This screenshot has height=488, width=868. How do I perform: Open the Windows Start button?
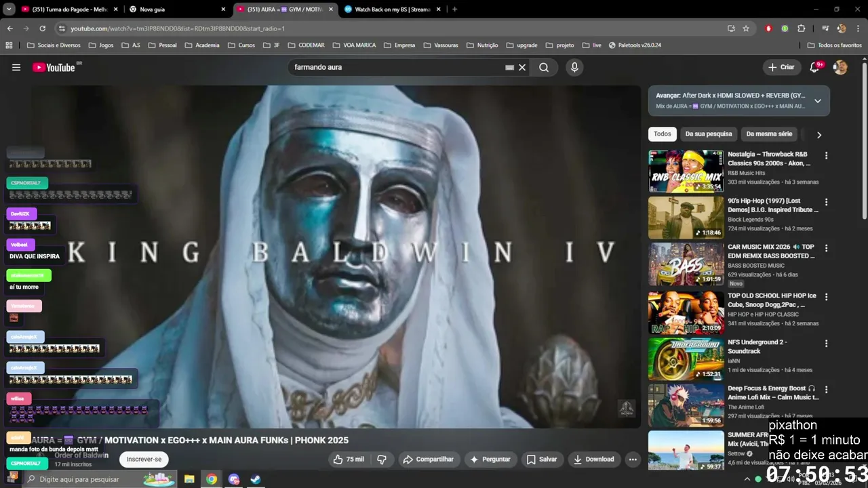12,477
